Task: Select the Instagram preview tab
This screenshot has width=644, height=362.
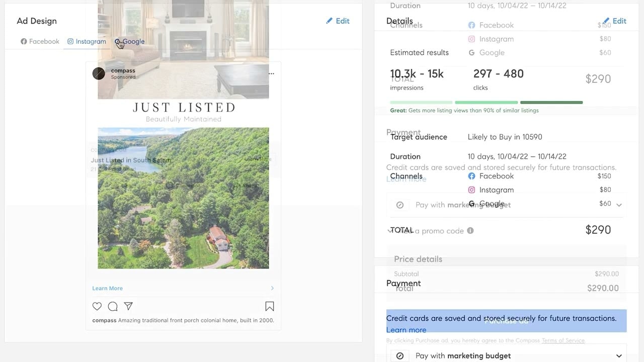Action: click(87, 42)
